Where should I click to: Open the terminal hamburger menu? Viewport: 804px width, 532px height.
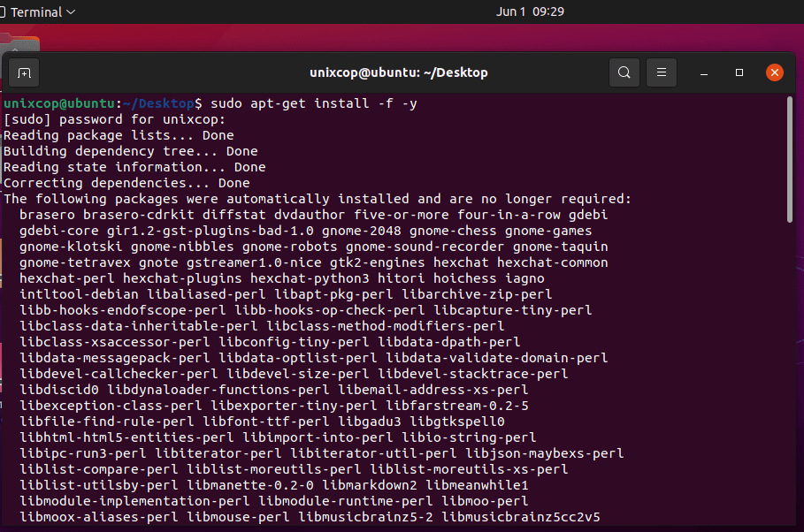pyautogui.click(x=662, y=72)
